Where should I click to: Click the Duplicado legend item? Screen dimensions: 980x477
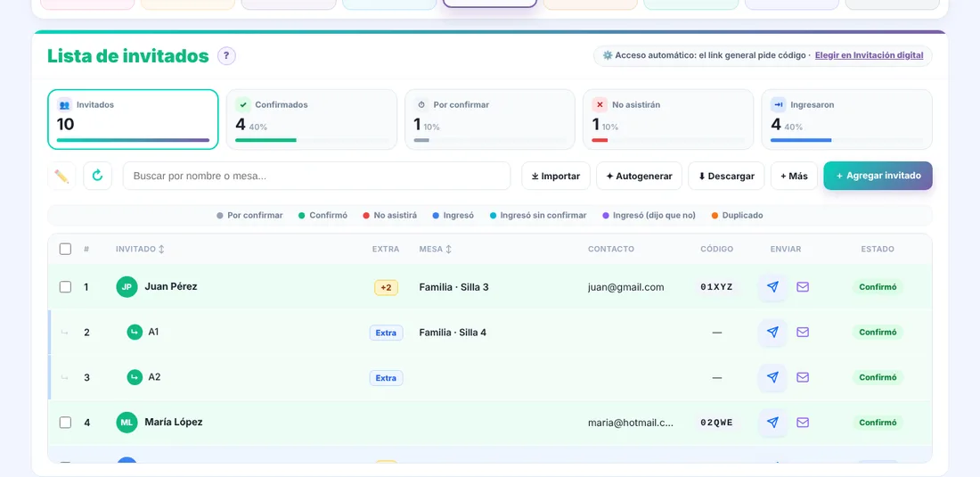click(x=737, y=215)
